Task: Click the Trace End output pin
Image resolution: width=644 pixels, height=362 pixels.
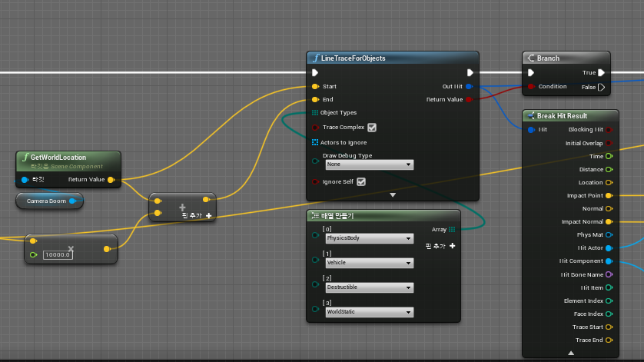Action: point(609,340)
